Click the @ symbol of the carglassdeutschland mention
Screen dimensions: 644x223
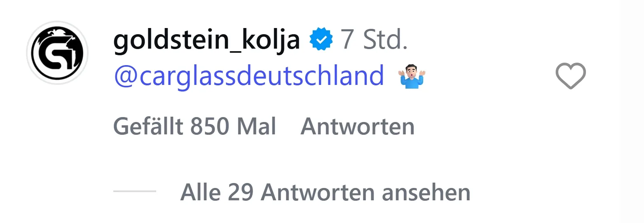click(x=125, y=77)
